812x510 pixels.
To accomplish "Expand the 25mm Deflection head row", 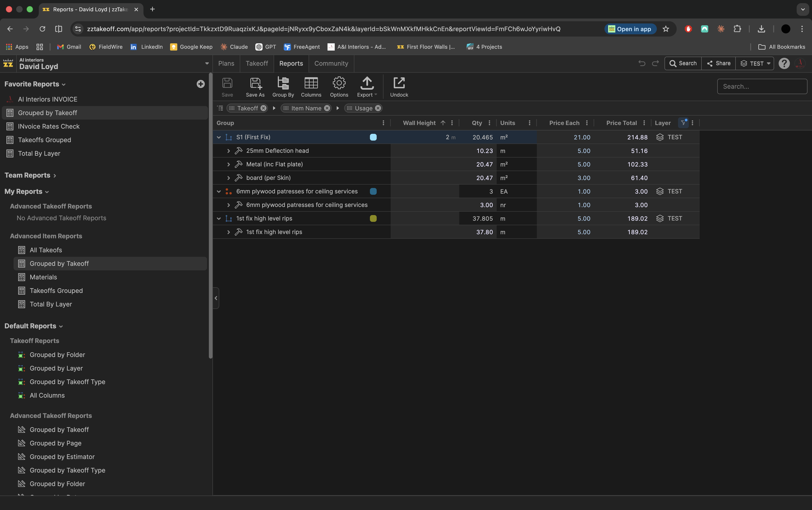I will (228, 151).
